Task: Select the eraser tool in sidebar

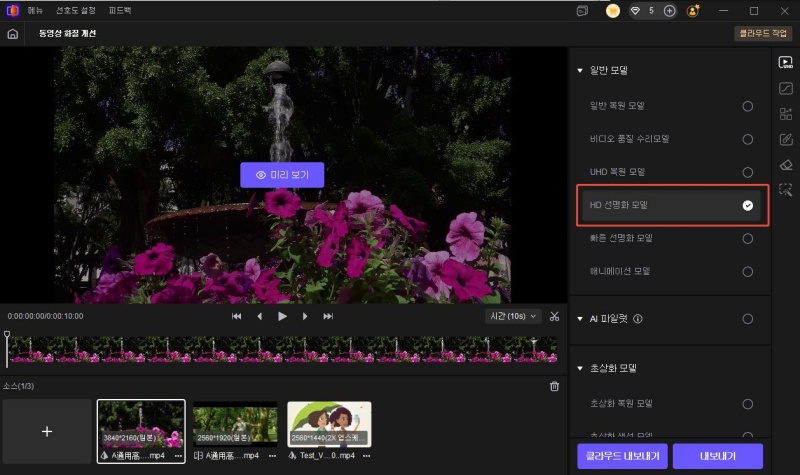Action: (786, 164)
